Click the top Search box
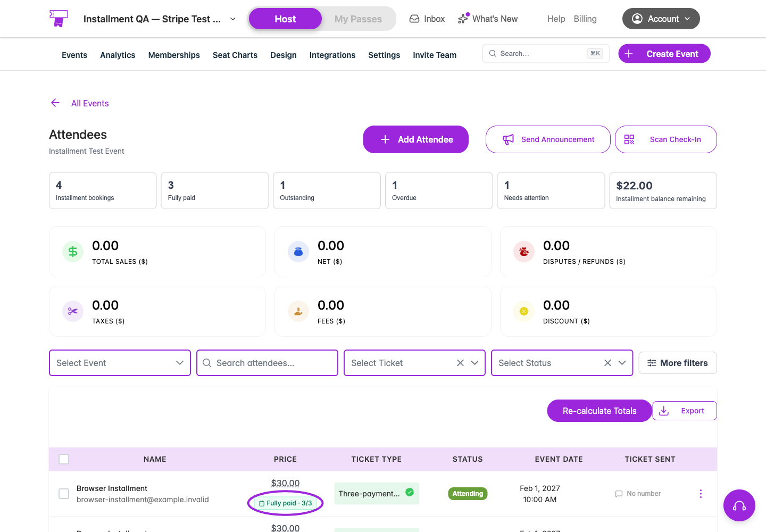The image size is (766, 532). [546, 53]
